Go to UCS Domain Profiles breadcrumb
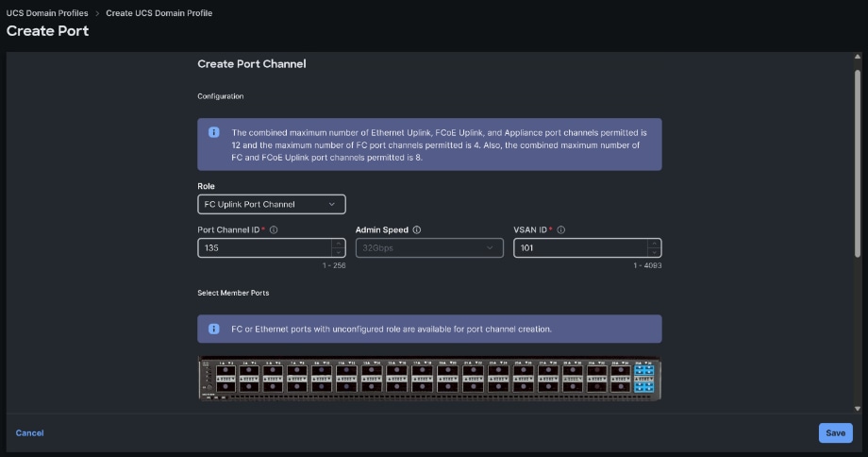 click(47, 12)
